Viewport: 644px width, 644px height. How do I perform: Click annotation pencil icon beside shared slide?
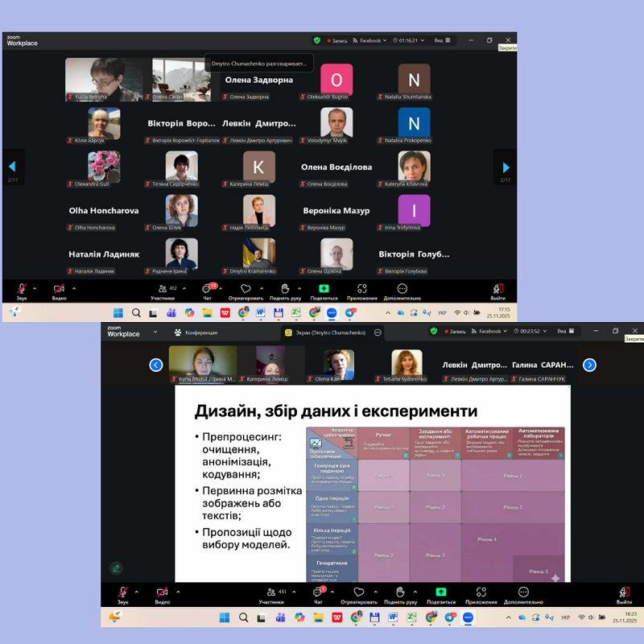click(116, 568)
